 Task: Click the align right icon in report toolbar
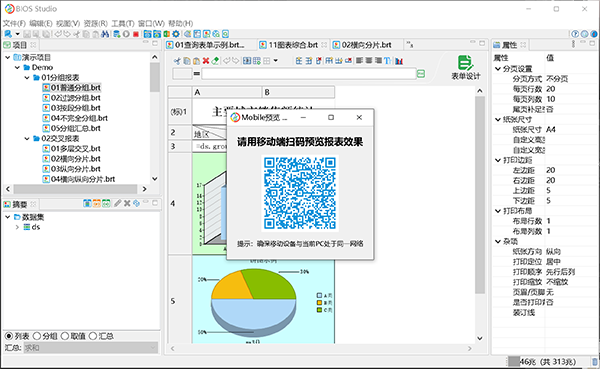click(378, 61)
